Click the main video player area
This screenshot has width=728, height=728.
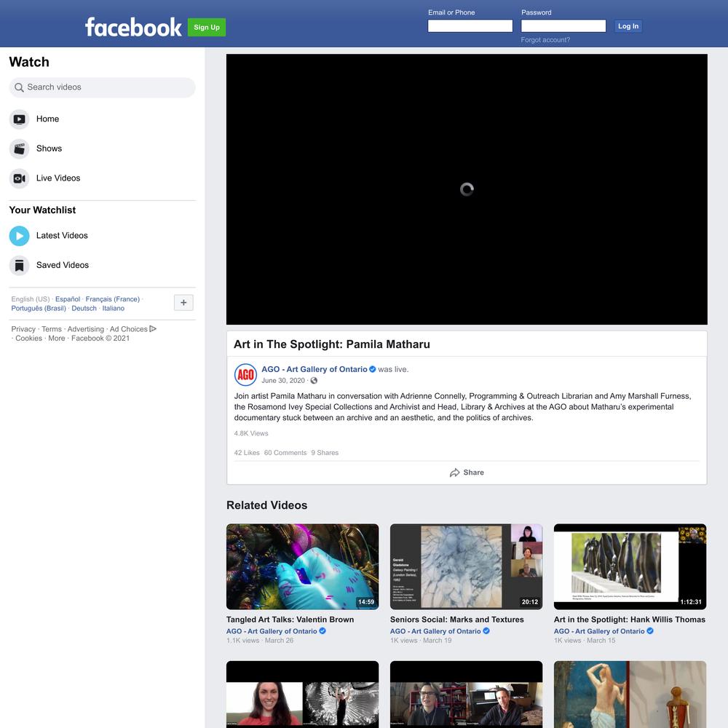[467, 189]
